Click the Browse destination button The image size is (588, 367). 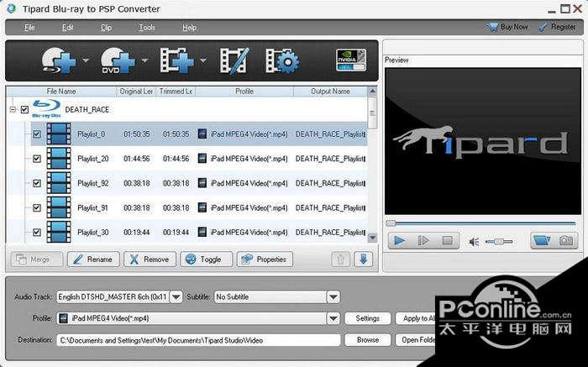click(x=368, y=340)
